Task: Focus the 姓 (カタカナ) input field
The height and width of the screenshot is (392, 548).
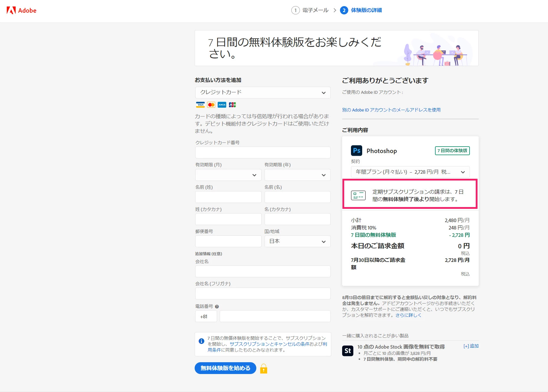Action: click(228, 219)
